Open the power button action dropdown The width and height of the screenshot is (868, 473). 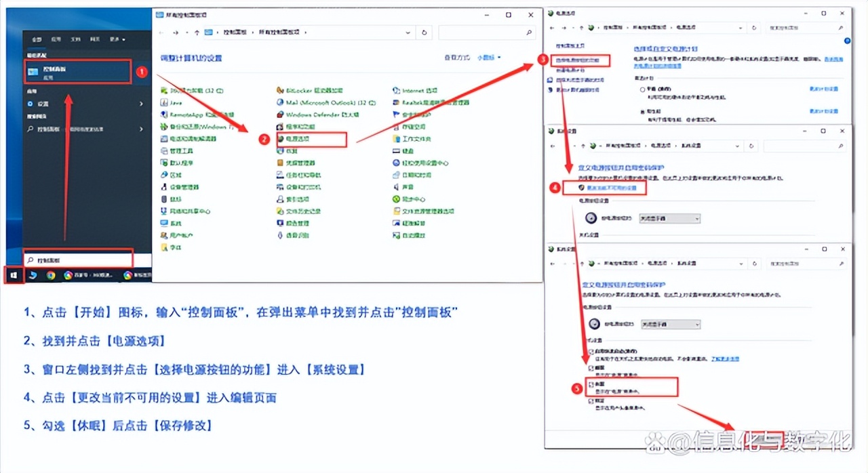(x=670, y=218)
